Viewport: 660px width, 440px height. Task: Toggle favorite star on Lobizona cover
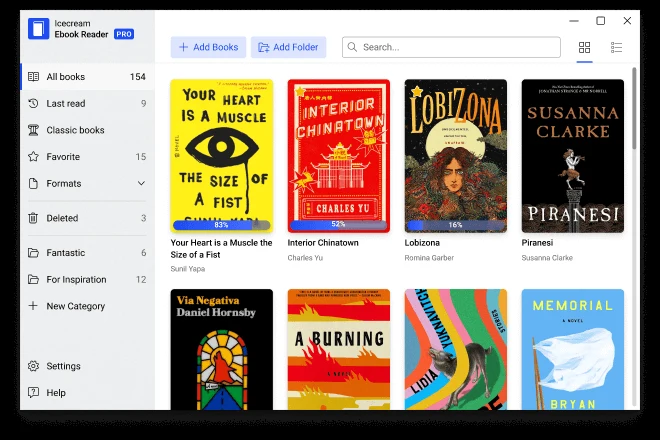417,91
